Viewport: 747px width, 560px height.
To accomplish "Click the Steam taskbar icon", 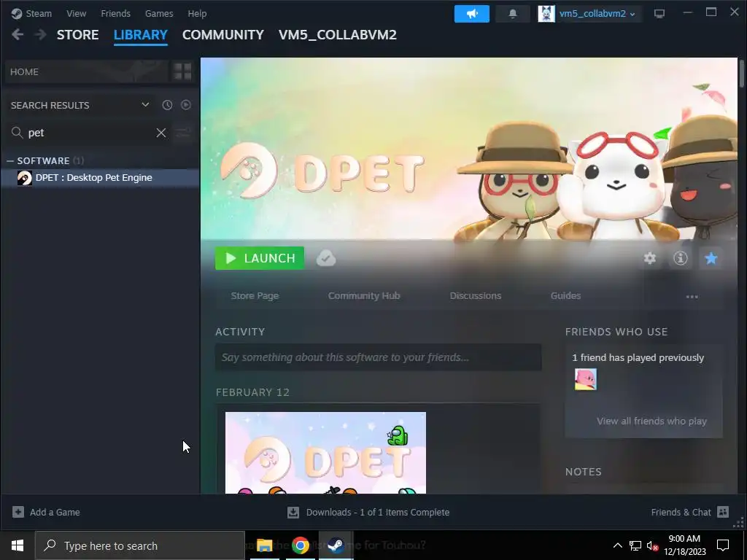I will point(336,545).
